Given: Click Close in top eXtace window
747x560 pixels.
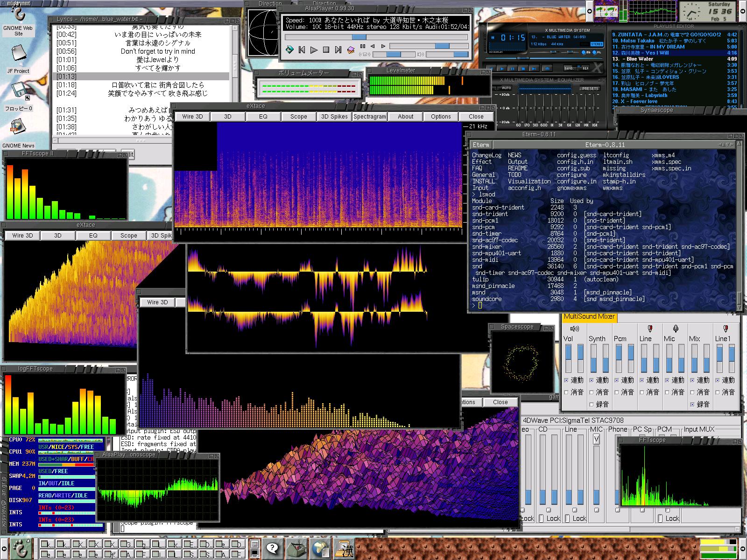Looking at the screenshot, I should point(476,117).
